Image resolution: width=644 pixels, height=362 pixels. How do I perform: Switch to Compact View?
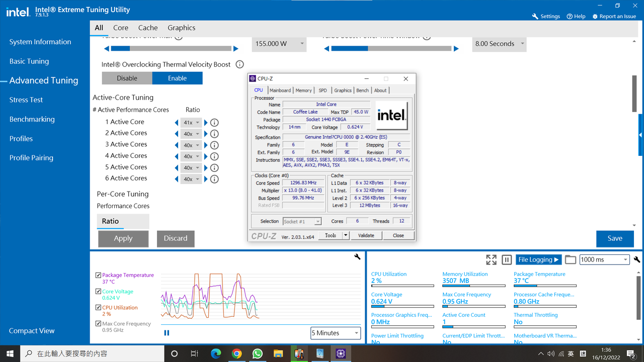pos(32,330)
